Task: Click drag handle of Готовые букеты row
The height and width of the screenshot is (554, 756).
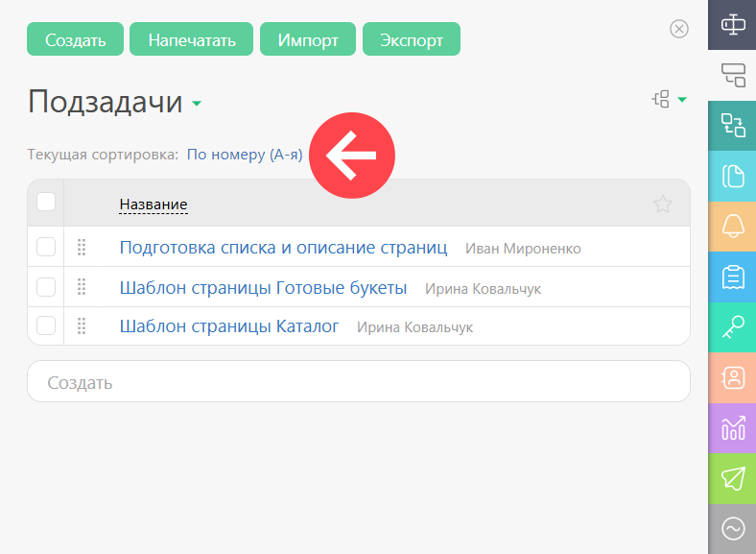Action: pos(82,287)
